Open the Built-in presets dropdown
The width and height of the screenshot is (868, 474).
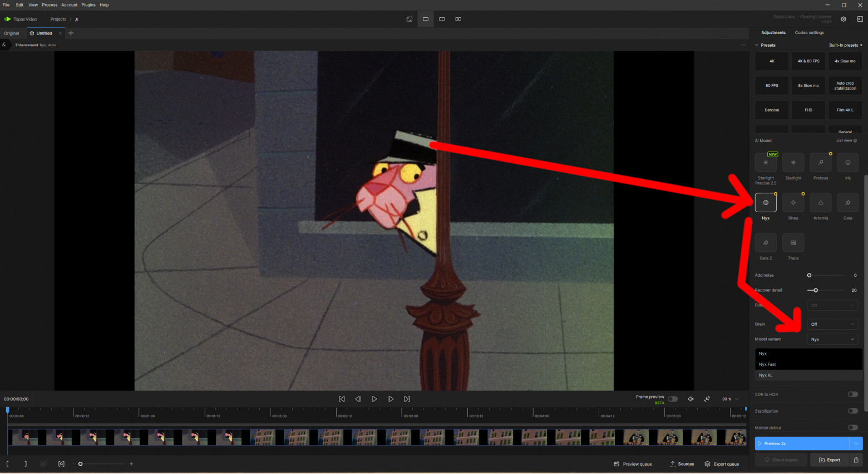coord(845,45)
